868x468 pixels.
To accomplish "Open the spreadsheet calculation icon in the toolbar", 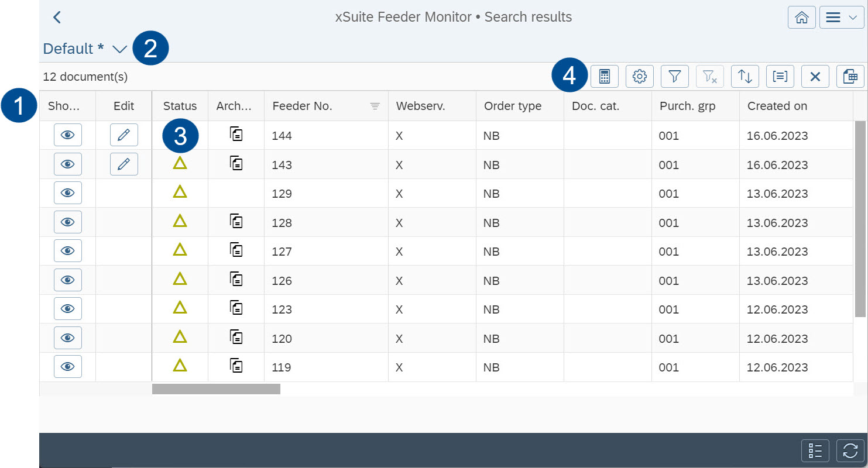I will pos(604,76).
